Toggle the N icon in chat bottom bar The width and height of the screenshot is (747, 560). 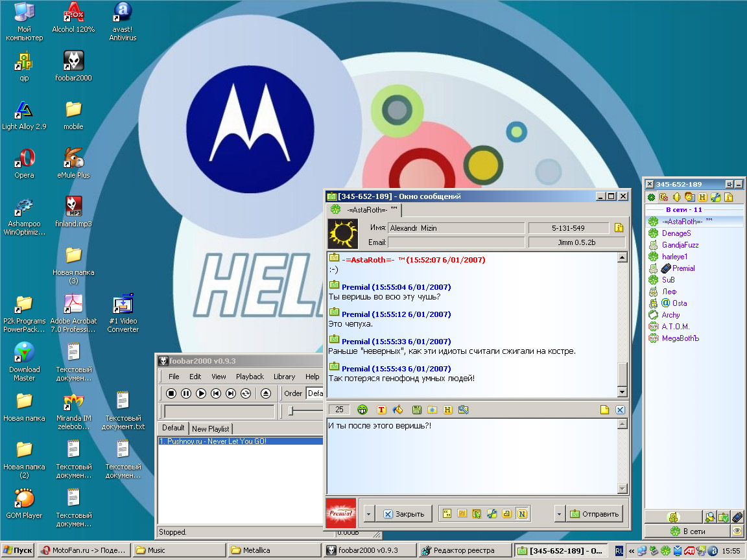522,513
